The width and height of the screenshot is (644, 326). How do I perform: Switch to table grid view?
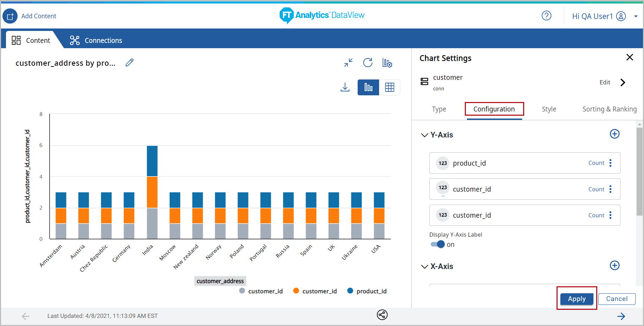click(x=389, y=87)
